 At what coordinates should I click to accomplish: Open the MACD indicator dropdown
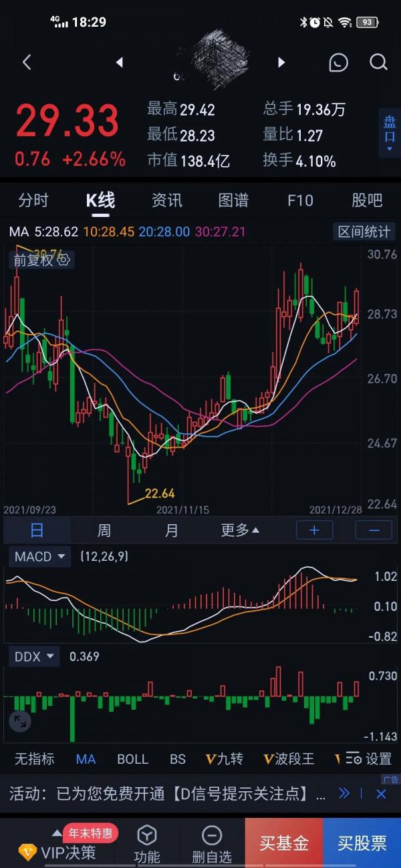(x=40, y=556)
